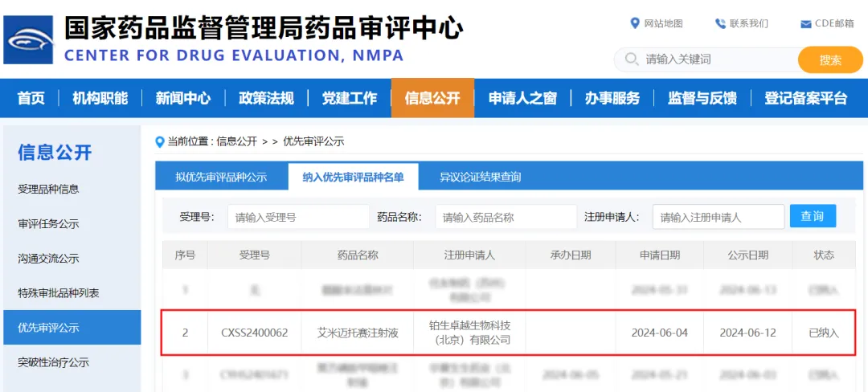Open 监督与反馈 navigation item

coord(702,98)
